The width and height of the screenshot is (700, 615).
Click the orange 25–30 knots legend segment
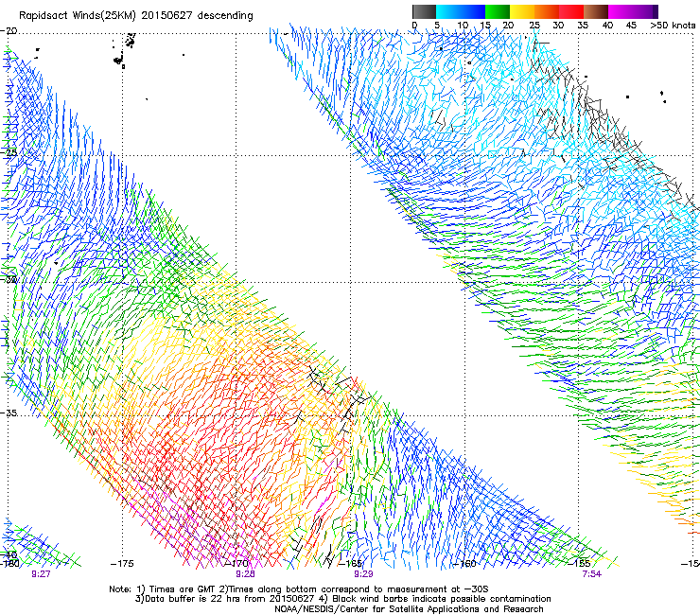pyautogui.click(x=547, y=11)
